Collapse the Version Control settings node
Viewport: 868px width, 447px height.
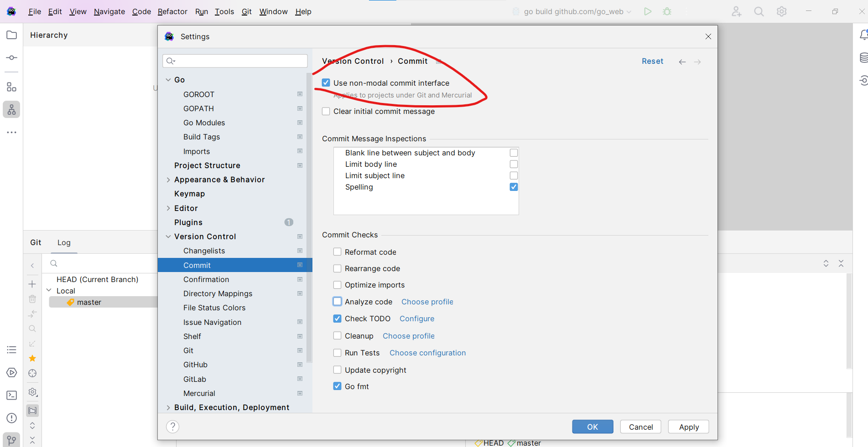click(x=168, y=236)
